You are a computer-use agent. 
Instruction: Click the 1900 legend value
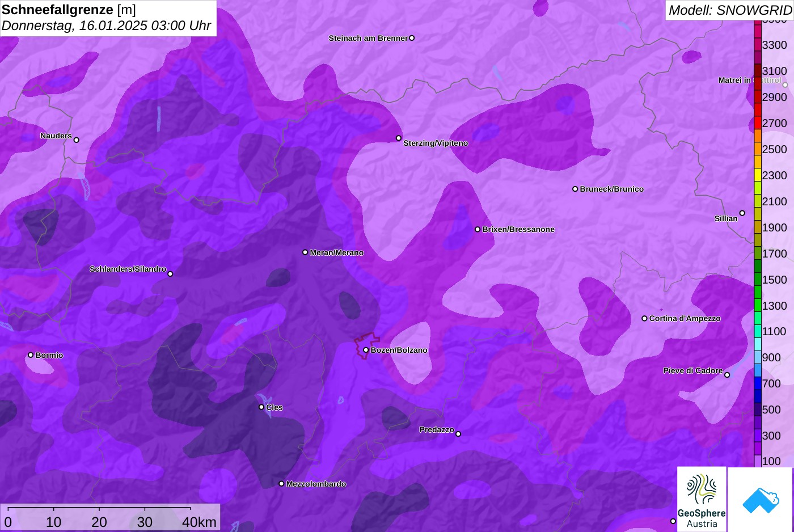click(x=775, y=227)
